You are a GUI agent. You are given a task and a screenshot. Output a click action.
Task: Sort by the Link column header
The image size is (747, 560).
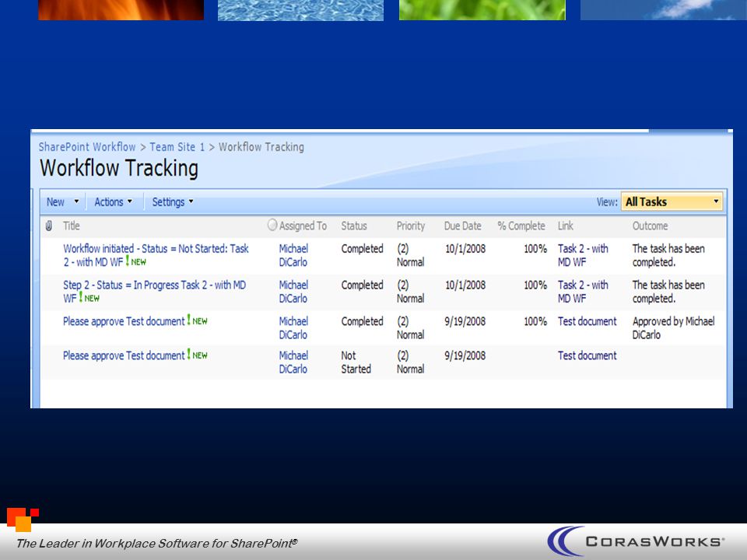pos(566,226)
